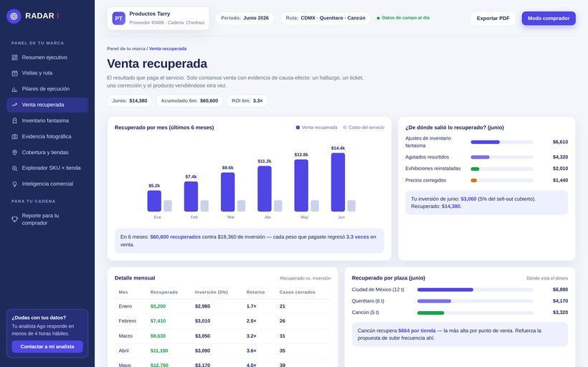Go to Visitas y ruta

click(x=47, y=73)
